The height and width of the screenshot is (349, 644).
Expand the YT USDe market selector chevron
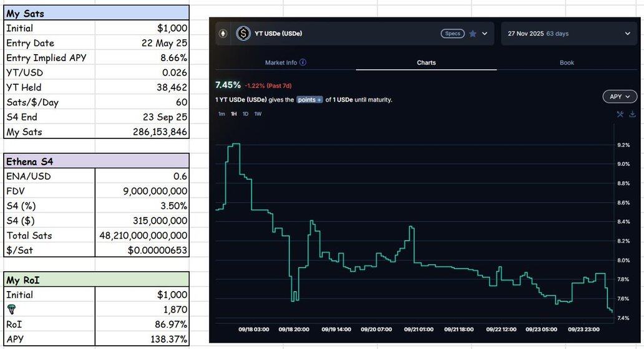[485, 34]
